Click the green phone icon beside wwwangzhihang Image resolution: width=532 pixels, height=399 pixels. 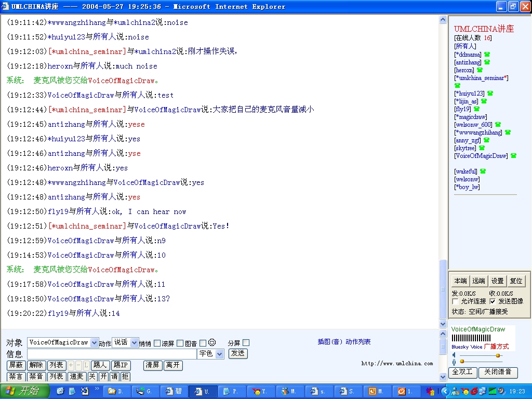tap(508, 132)
